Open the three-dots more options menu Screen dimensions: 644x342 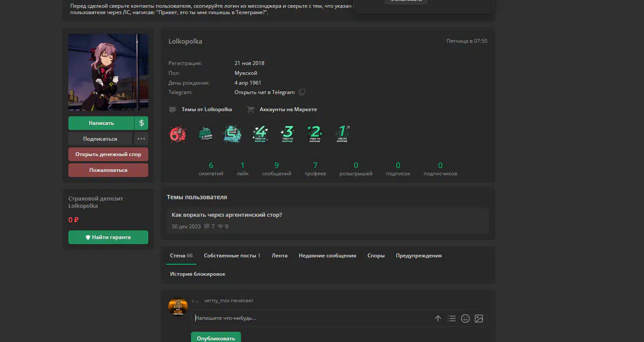141,139
